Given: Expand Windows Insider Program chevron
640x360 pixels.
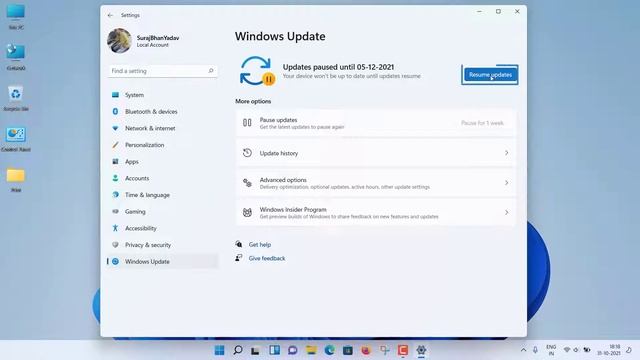Looking at the screenshot, I should click(507, 213).
